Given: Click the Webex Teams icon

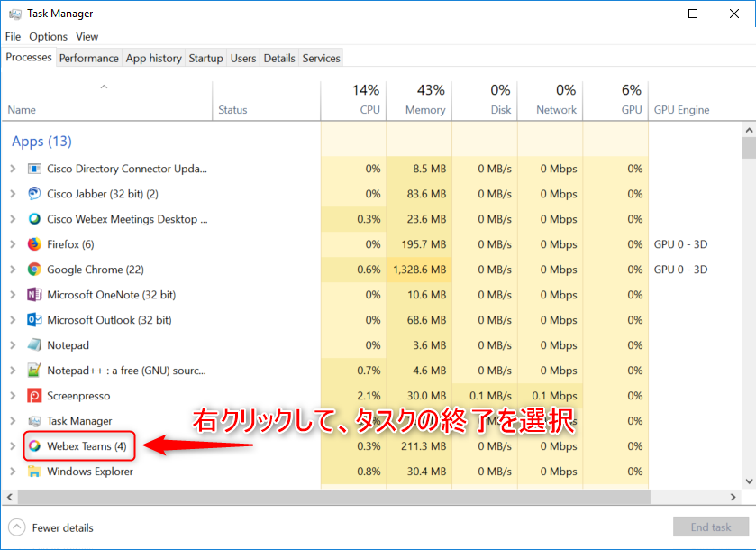Looking at the screenshot, I should point(34,445).
